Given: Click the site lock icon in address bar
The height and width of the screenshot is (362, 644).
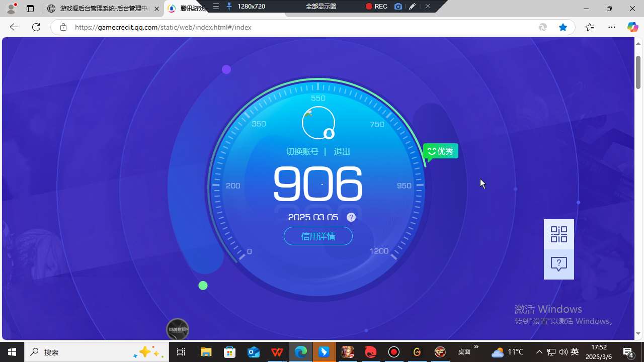Looking at the screenshot, I should [63, 27].
